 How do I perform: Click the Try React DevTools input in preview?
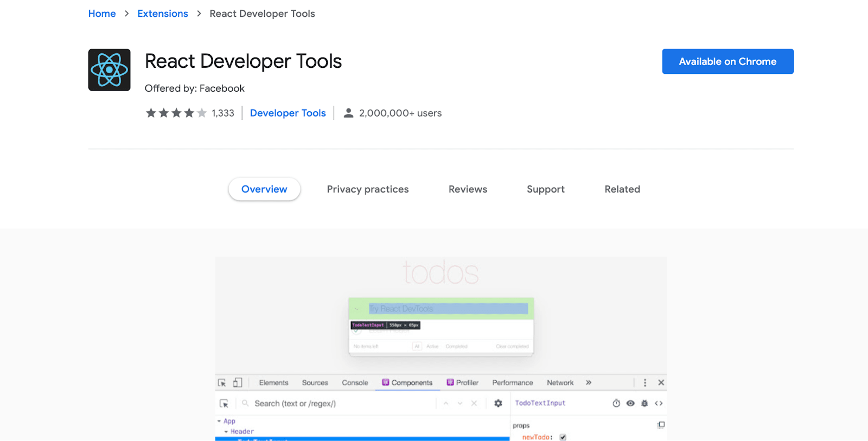pos(448,309)
